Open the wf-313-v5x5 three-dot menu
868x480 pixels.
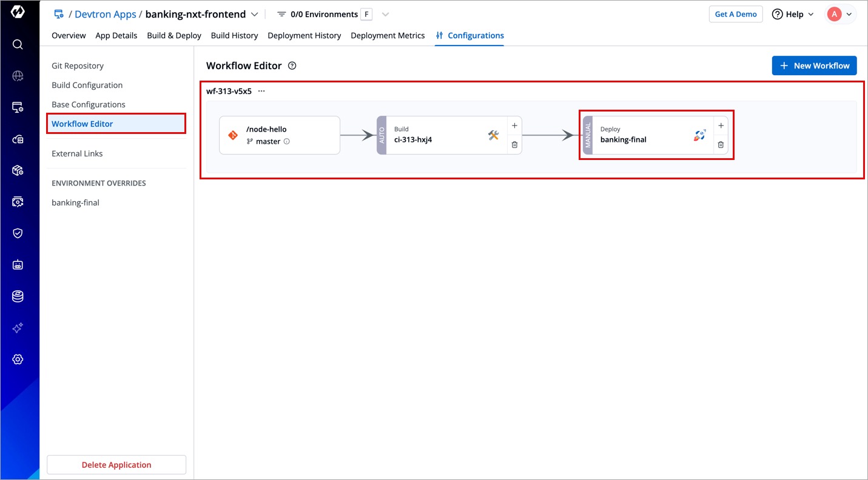click(261, 91)
